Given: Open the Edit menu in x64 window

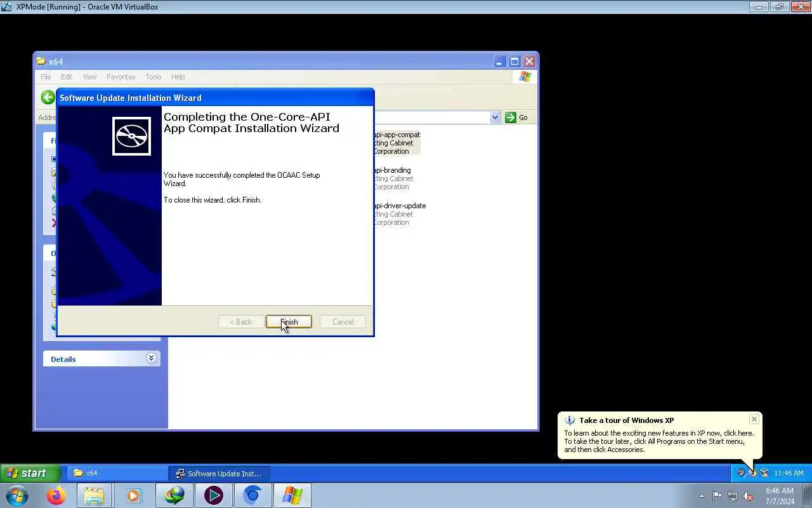Looking at the screenshot, I should [x=67, y=77].
